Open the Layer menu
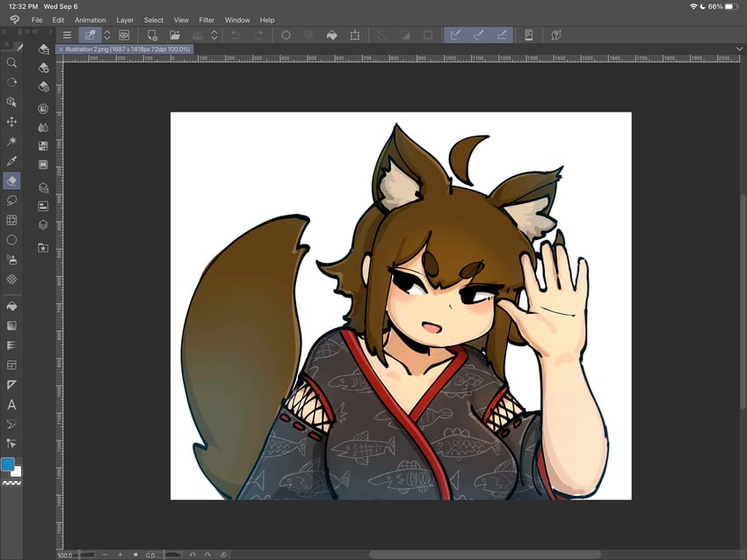 pyautogui.click(x=125, y=19)
